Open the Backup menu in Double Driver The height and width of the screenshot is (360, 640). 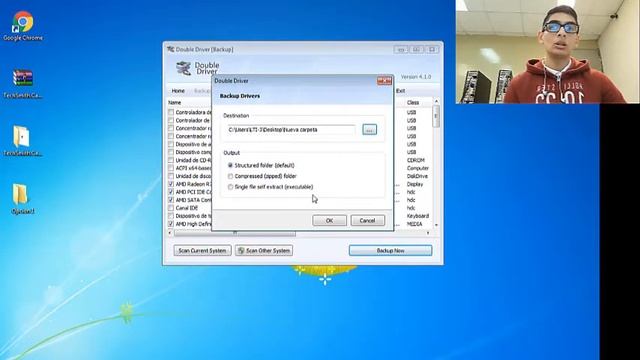(202, 91)
